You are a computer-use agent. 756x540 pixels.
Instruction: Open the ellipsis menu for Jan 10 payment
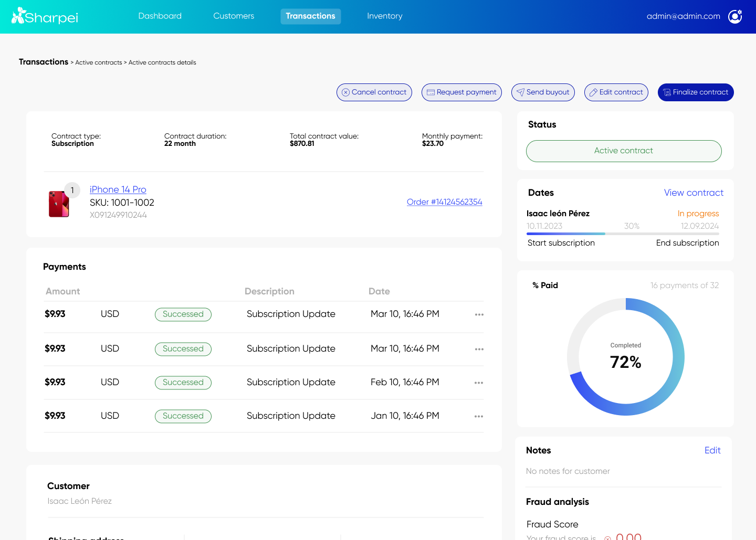479,416
